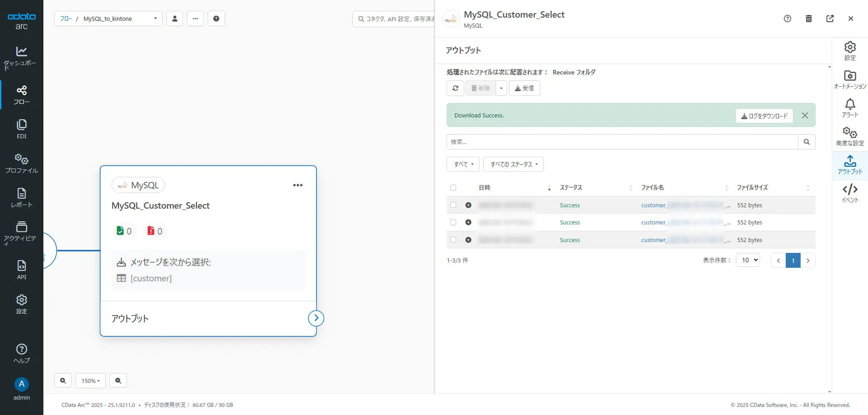Open flow user permissions button
The image size is (868, 415).
[x=175, y=19]
